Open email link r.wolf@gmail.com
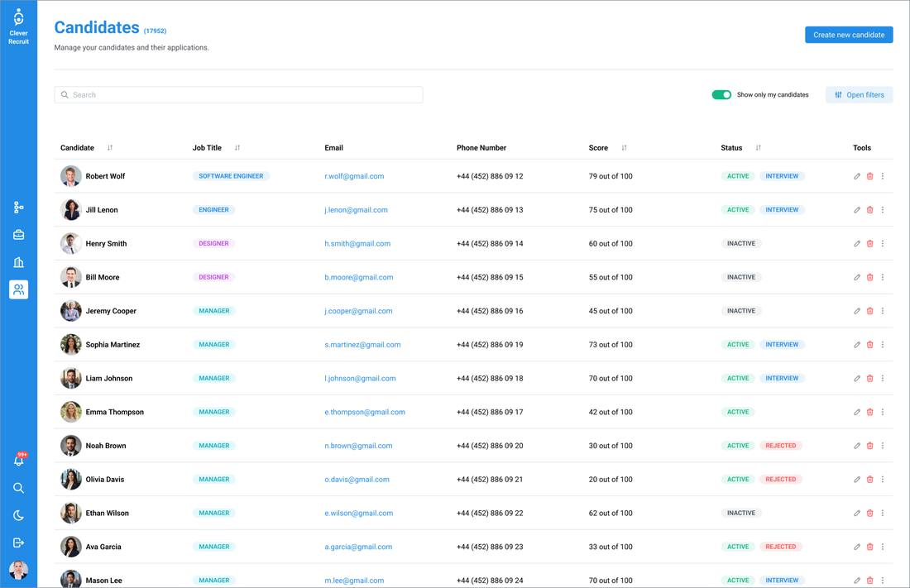Viewport: 910px width, 588px height. [354, 176]
